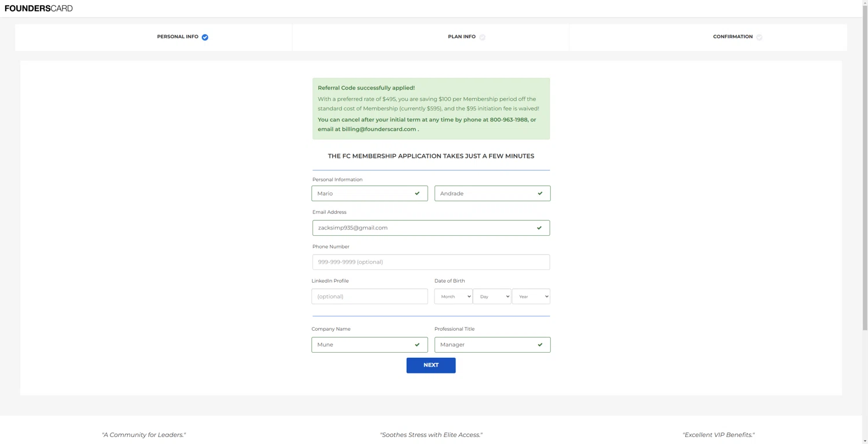868x444 pixels.
Task: Click the blue checkmark beside Personal Info
Action: [x=205, y=37]
